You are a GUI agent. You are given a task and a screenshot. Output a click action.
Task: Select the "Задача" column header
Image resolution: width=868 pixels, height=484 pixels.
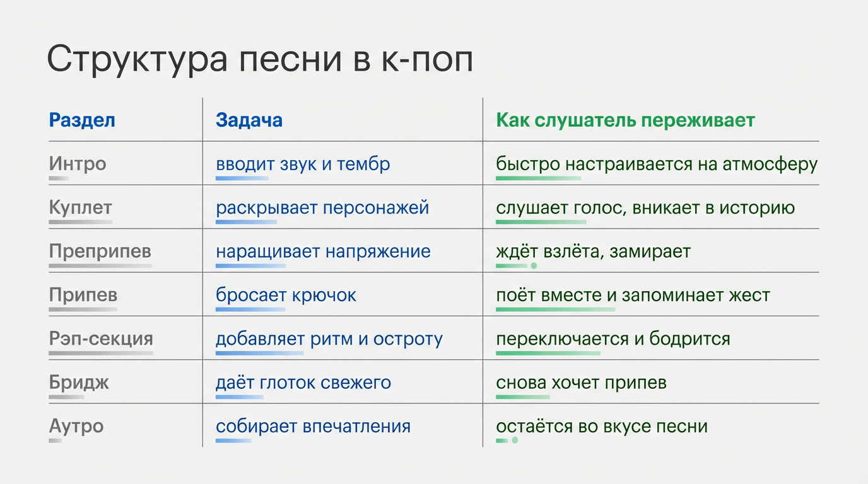pyautogui.click(x=249, y=120)
